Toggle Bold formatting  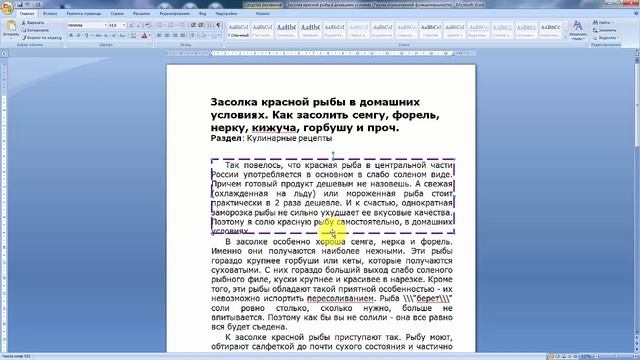point(71,36)
